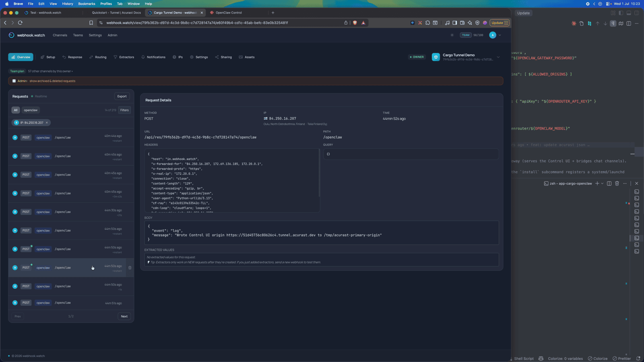Open terminal panel more actions ellipsis
This screenshot has width=644, height=362.
pos(625,183)
